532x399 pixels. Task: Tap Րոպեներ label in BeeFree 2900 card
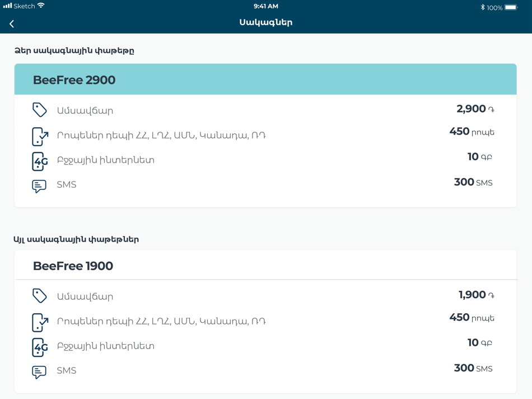pos(161,136)
